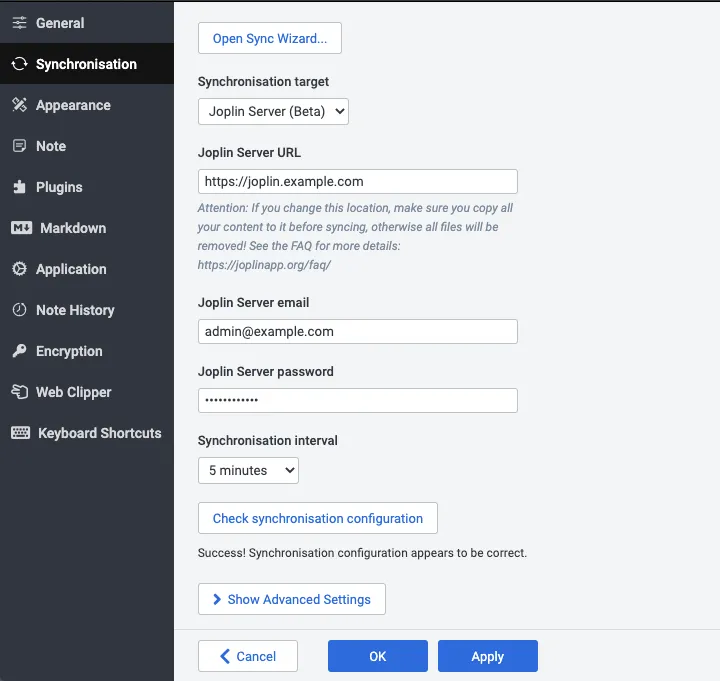The image size is (720, 681).
Task: Click the Appearance pencil-ruler icon
Action: tap(19, 105)
